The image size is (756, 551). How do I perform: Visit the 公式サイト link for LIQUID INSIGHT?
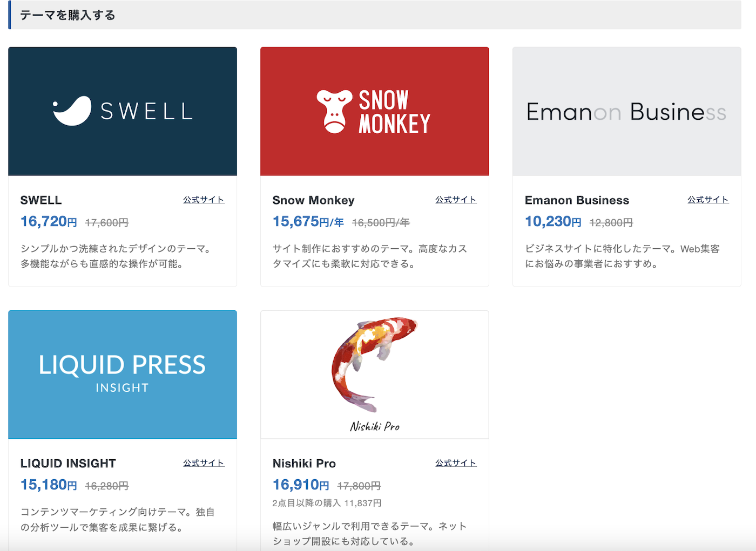(x=204, y=463)
